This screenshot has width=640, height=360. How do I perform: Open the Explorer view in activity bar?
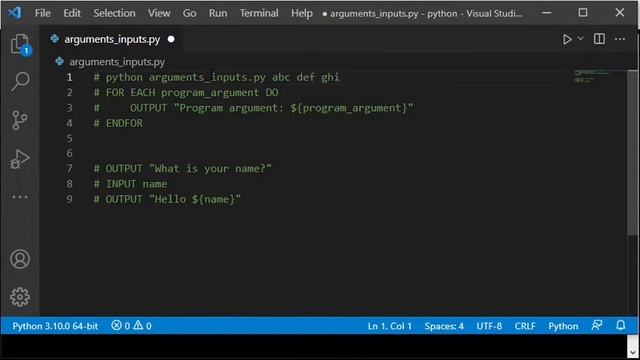click(20, 44)
